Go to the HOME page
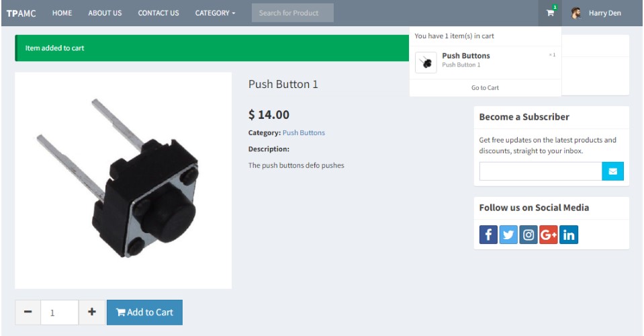The height and width of the screenshot is (336, 644). [62, 13]
